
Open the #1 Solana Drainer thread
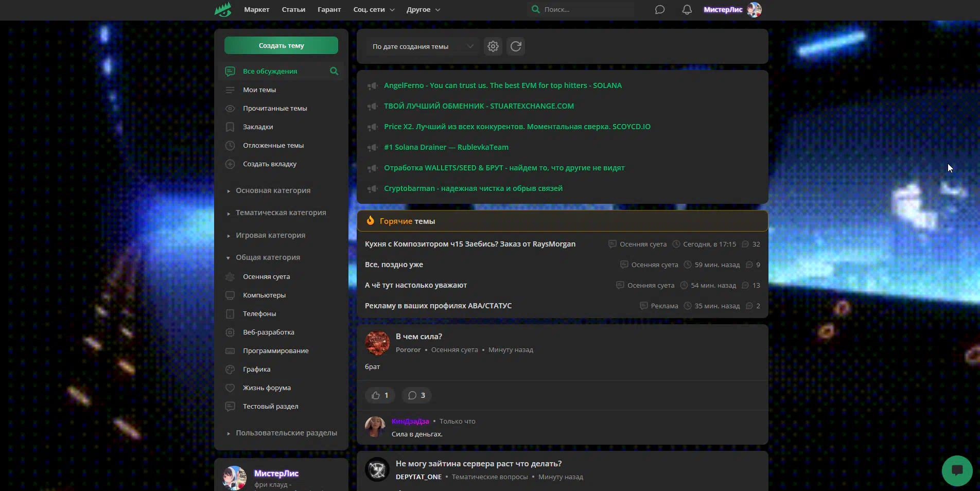[x=446, y=147]
